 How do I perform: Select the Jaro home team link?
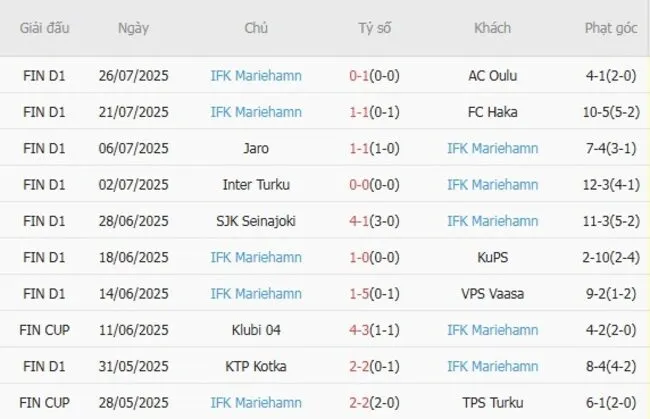coord(256,148)
